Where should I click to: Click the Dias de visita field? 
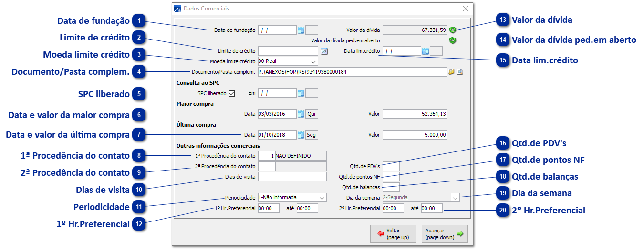coord(292,177)
